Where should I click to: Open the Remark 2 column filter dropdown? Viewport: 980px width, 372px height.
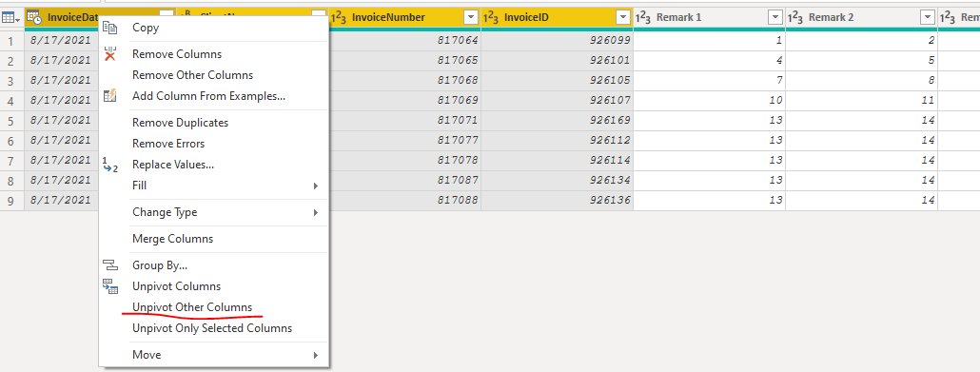pyautogui.click(x=928, y=17)
